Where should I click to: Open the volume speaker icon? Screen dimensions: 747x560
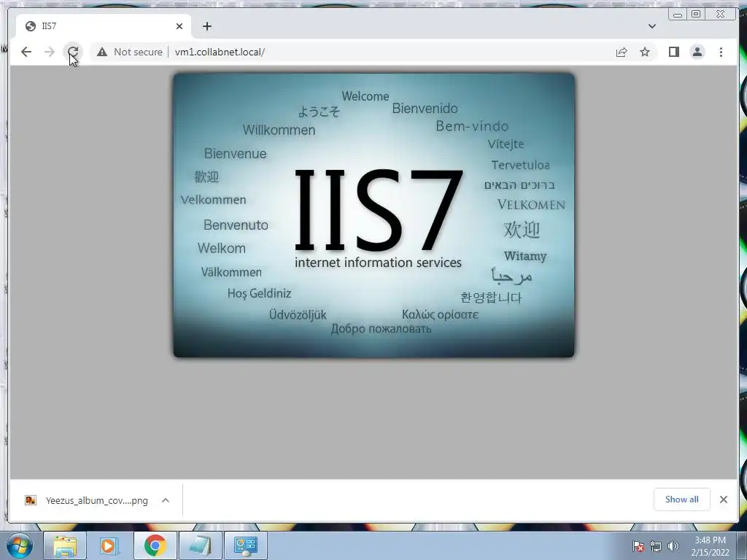pyautogui.click(x=673, y=546)
